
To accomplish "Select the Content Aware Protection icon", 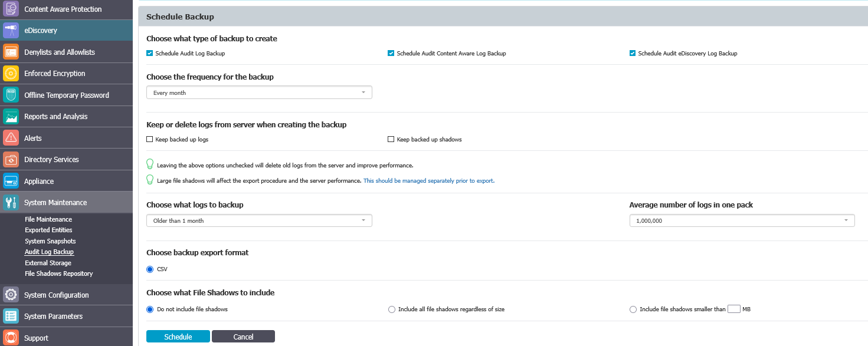I will (10, 9).
